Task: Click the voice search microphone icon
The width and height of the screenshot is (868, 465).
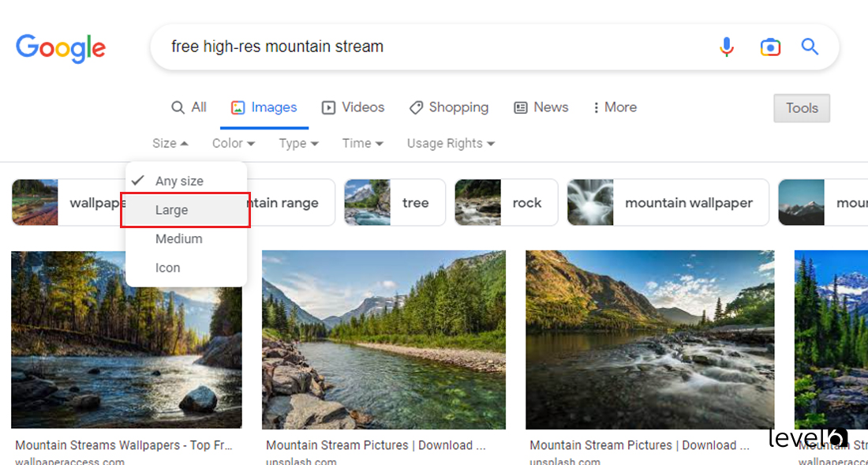Action: (727, 47)
